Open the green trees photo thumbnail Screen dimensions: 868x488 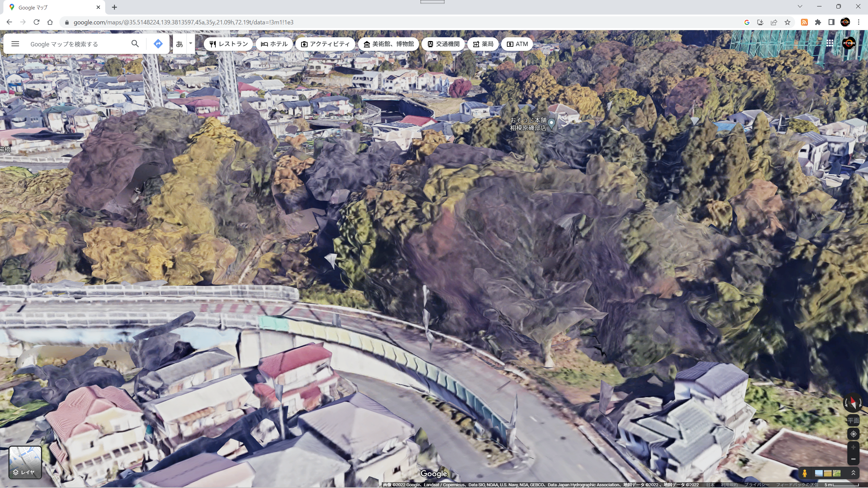click(837, 473)
